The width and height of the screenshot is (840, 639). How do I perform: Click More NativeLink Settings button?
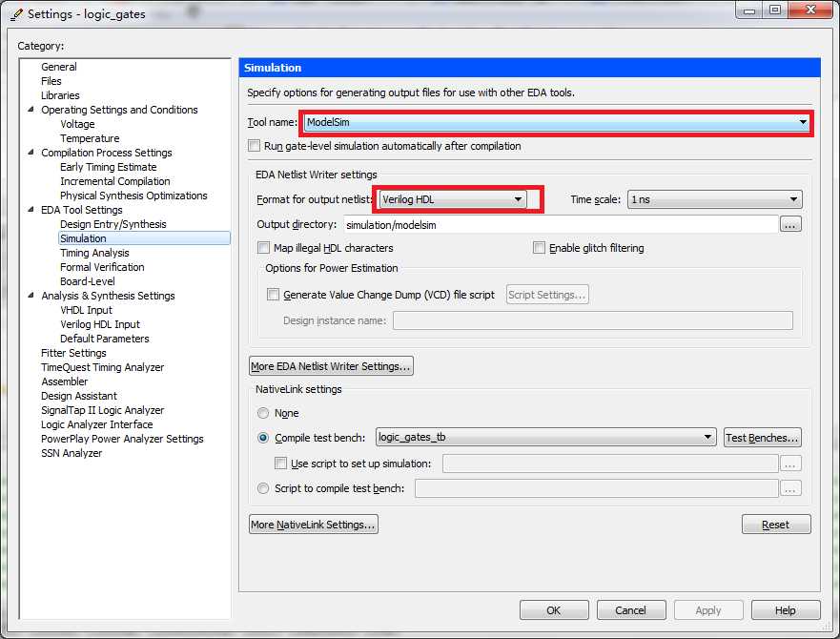pyautogui.click(x=314, y=525)
